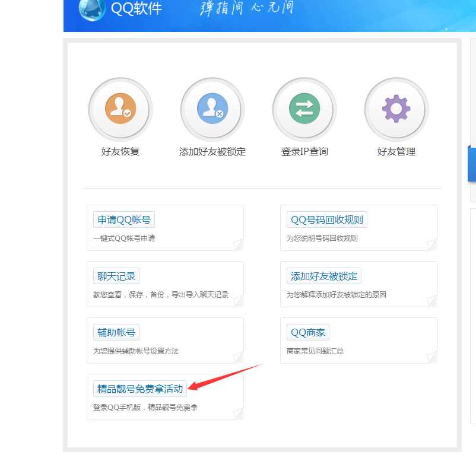Click description 登录QQ手机版，精品靓号免费拿
476x458 pixels.
tap(145, 408)
